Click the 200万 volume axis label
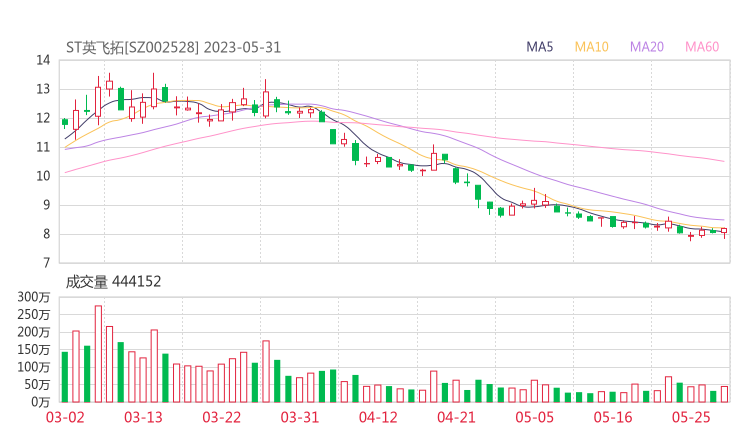The image size is (740, 440). pyautogui.click(x=34, y=332)
